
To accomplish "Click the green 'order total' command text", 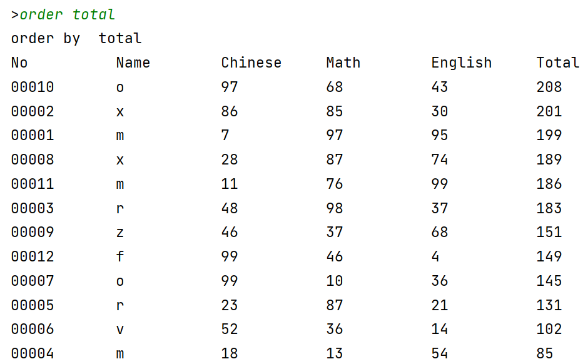I will (x=67, y=14).
